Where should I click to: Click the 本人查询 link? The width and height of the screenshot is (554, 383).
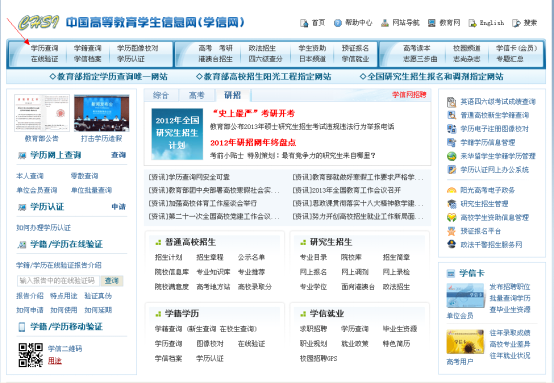coord(30,176)
